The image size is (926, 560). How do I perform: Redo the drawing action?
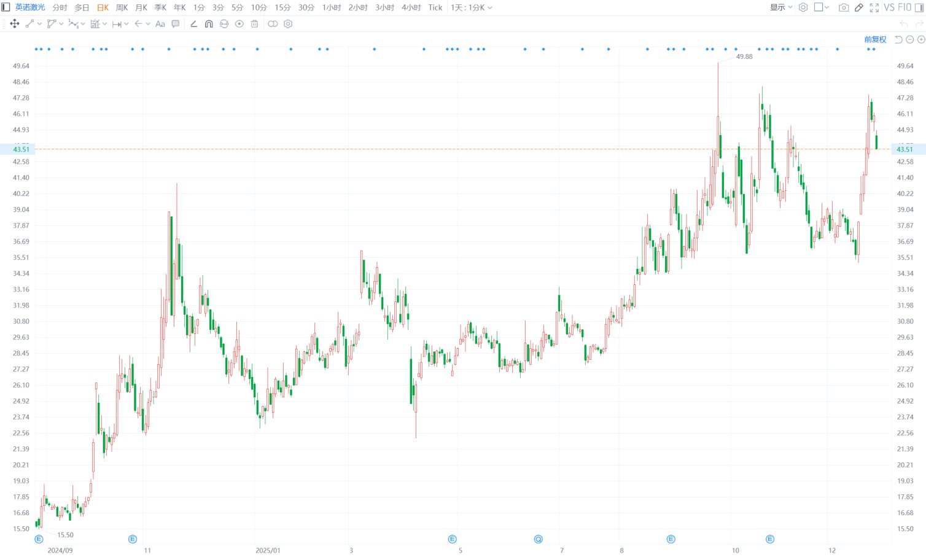919,24
